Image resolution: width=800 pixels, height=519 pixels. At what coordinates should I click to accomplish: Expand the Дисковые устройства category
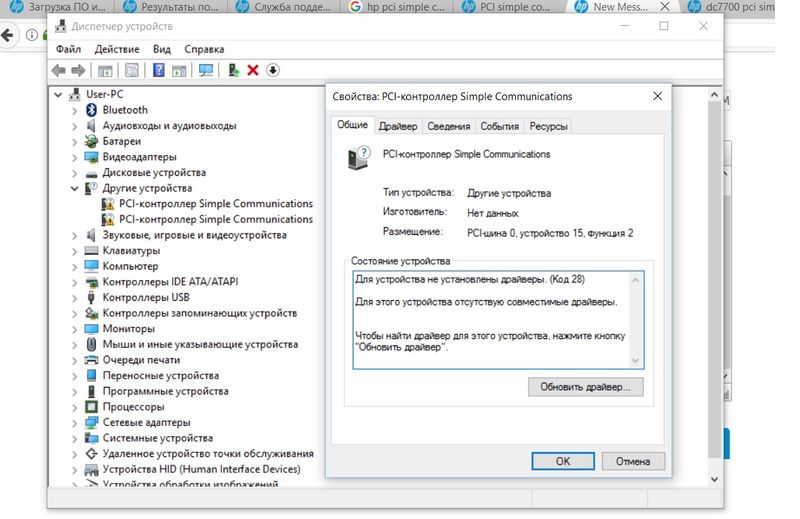pos(74,173)
